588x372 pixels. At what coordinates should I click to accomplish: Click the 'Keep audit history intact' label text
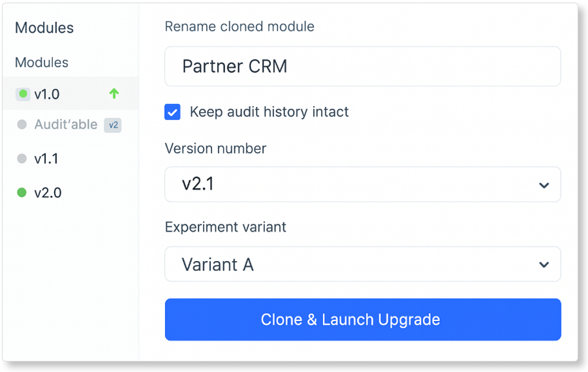(x=269, y=112)
